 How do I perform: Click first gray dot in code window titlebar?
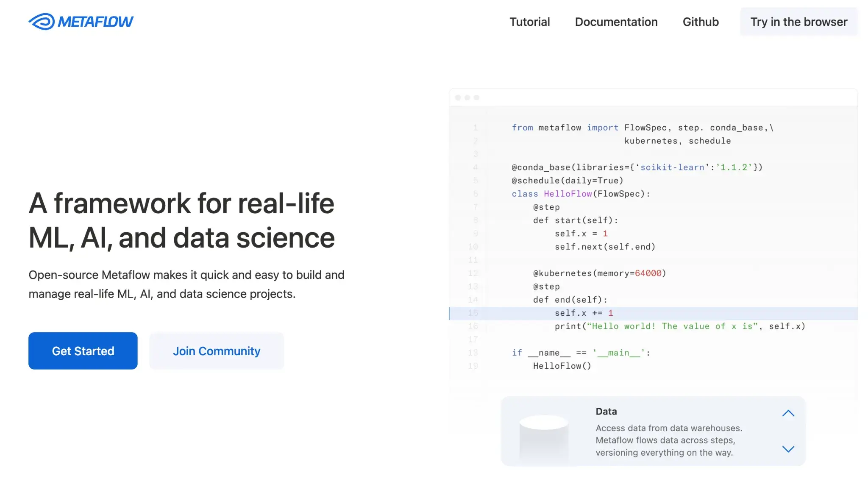(458, 97)
